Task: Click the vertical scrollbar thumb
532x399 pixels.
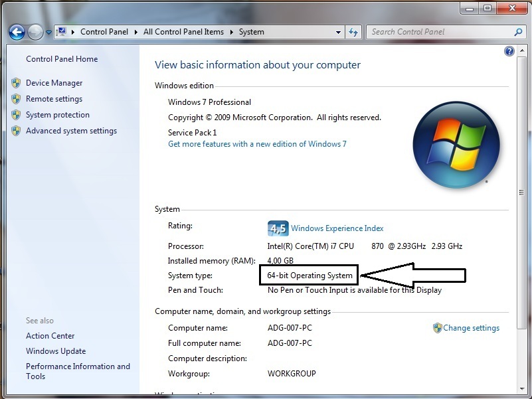Action: [522, 193]
